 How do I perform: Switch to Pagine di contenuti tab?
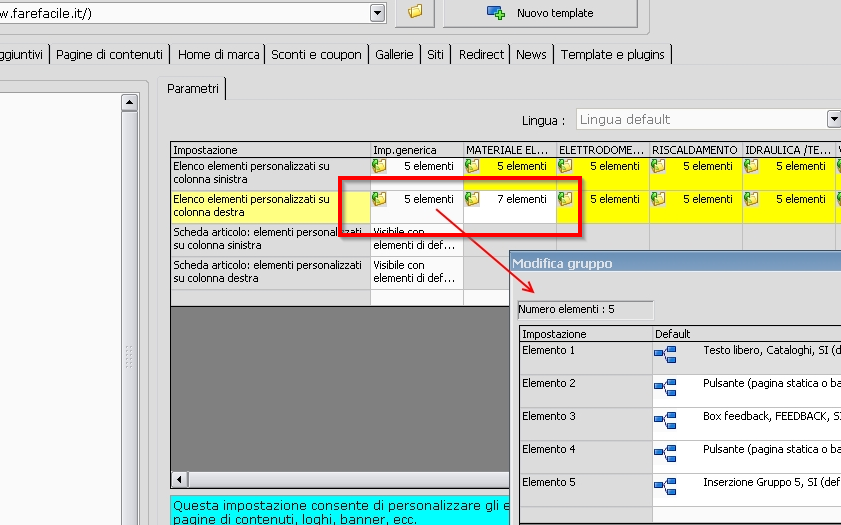[x=109, y=55]
